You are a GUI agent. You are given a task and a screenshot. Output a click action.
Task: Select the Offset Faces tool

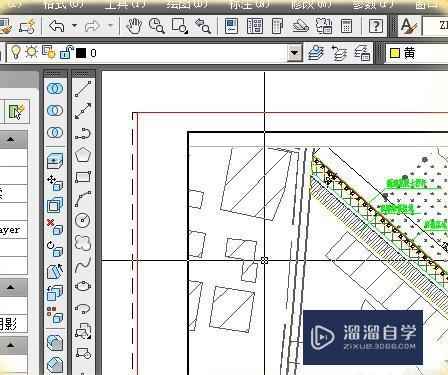click(55, 205)
